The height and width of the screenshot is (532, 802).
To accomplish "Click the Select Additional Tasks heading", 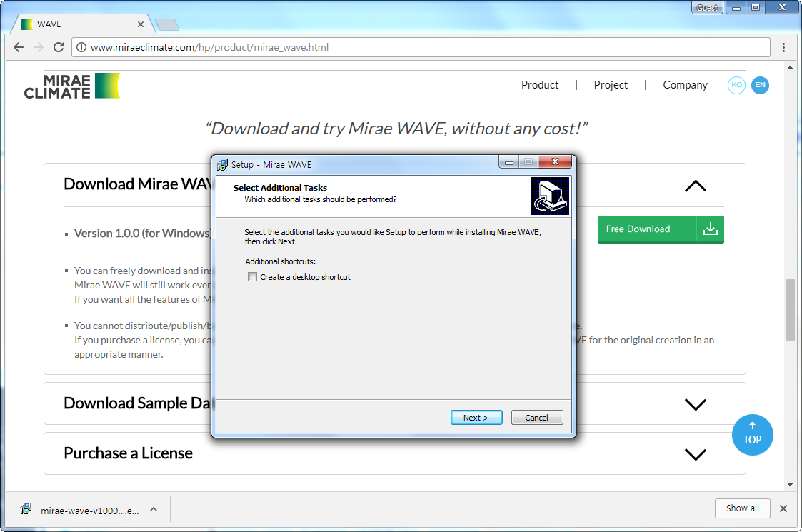I will pyautogui.click(x=280, y=188).
